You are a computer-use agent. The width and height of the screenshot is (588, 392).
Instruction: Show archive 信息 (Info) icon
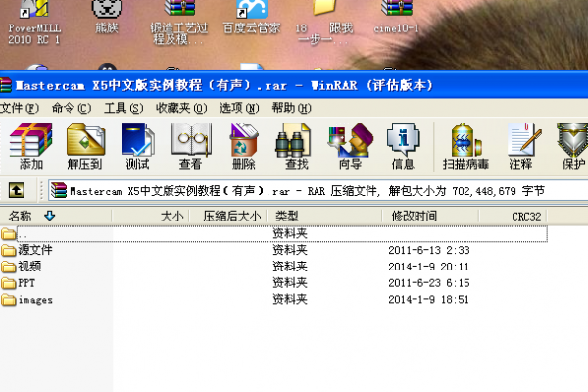click(403, 146)
